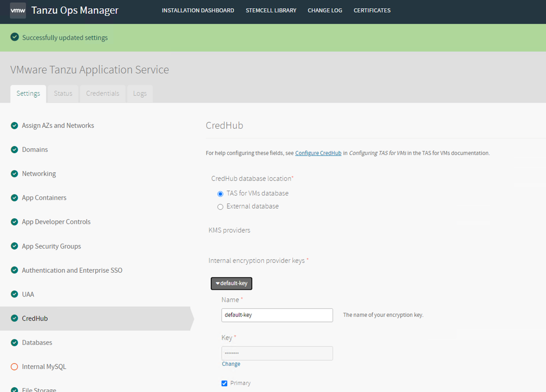
Task: Open App Security Groups settings
Action: tap(52, 246)
